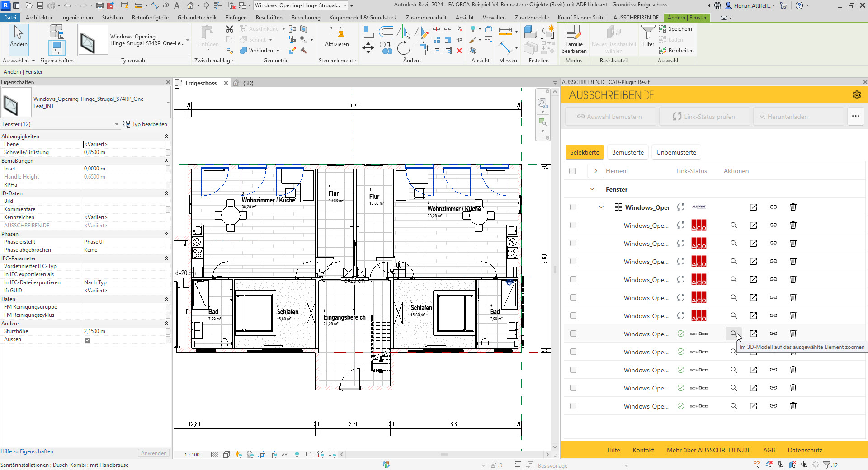Click the AUSSCHREIBEN.DE plugin settings gear

pos(856,95)
